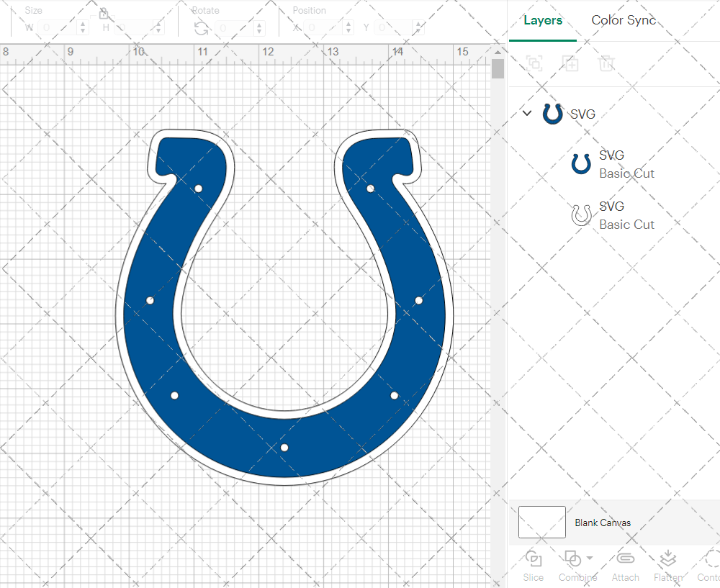Click the scrollbar up arrow

[x=498, y=52]
